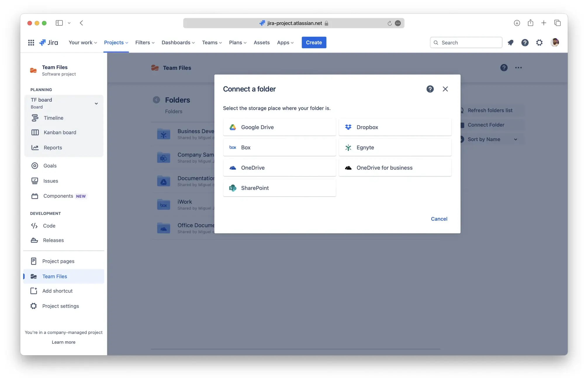
Task: Expand the TF board dropdown chevron
Action: [x=96, y=103]
